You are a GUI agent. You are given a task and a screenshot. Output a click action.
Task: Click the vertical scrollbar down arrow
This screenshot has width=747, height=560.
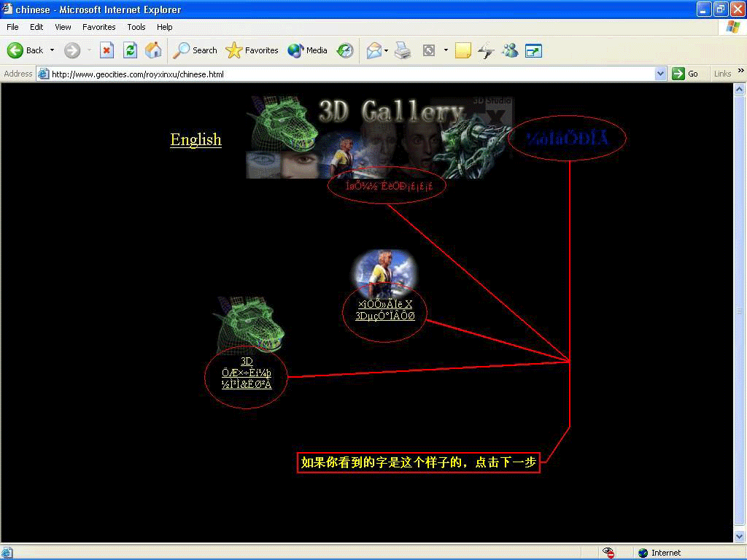tap(739, 537)
